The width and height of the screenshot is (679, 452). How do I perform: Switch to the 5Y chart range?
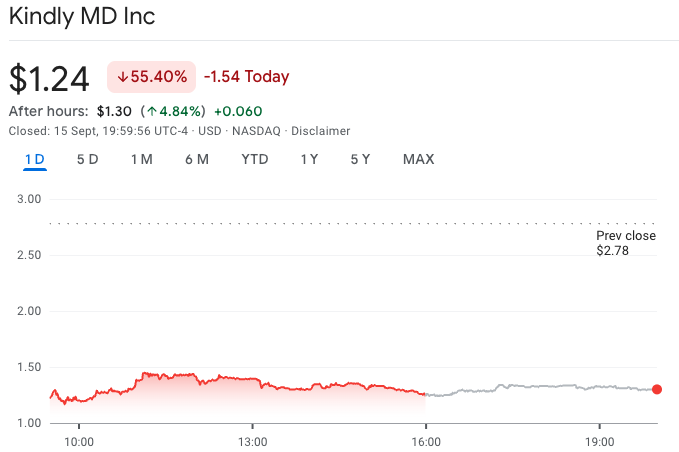(360, 159)
